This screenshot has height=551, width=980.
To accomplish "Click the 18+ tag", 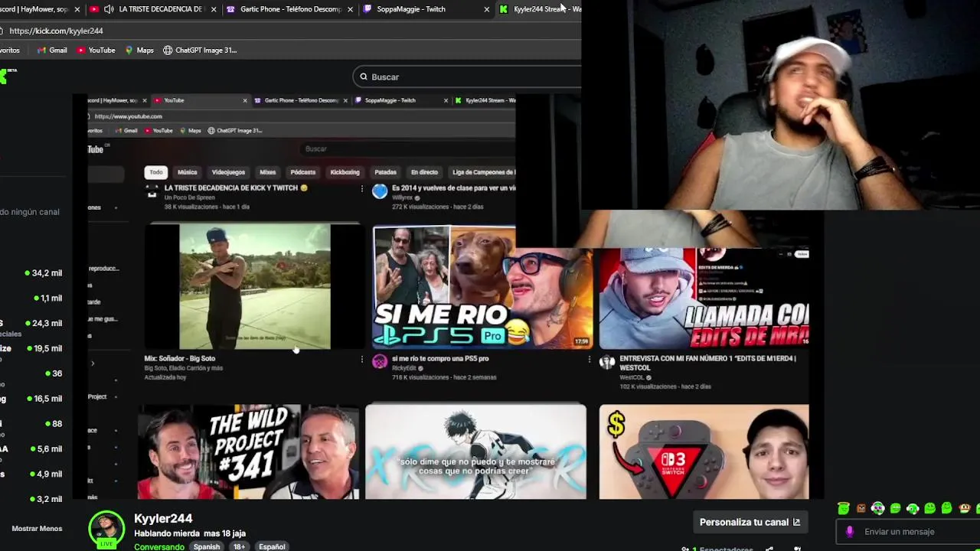I will coord(239,546).
